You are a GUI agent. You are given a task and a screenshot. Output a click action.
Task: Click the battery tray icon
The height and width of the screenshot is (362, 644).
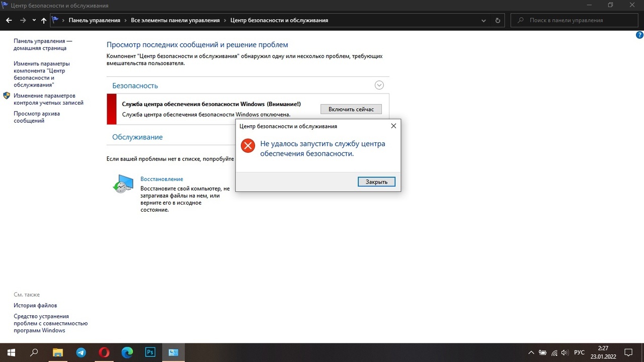coord(543,352)
